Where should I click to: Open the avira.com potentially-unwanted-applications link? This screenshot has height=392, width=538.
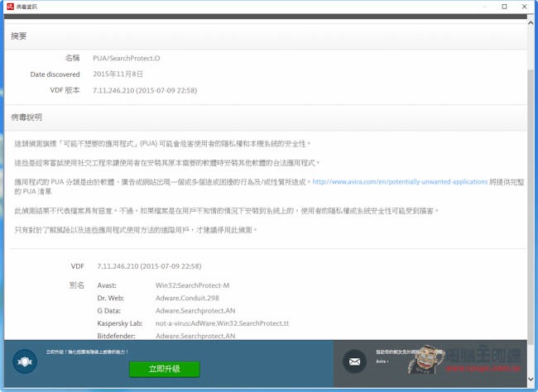pos(400,182)
